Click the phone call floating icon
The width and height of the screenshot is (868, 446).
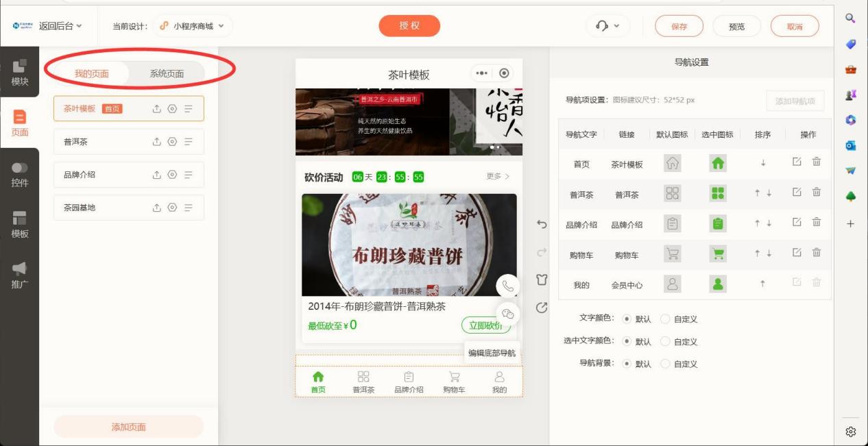coord(507,286)
